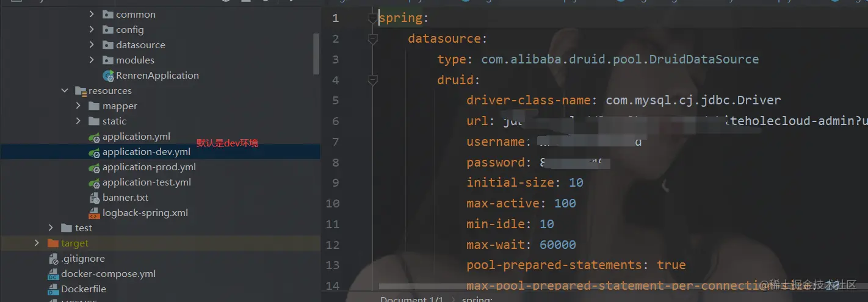Click the test folder icon
The height and width of the screenshot is (302, 868).
(67, 228)
